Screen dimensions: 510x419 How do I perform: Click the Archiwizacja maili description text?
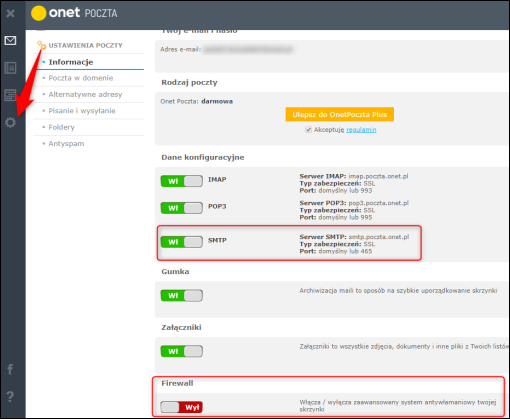[x=398, y=291]
